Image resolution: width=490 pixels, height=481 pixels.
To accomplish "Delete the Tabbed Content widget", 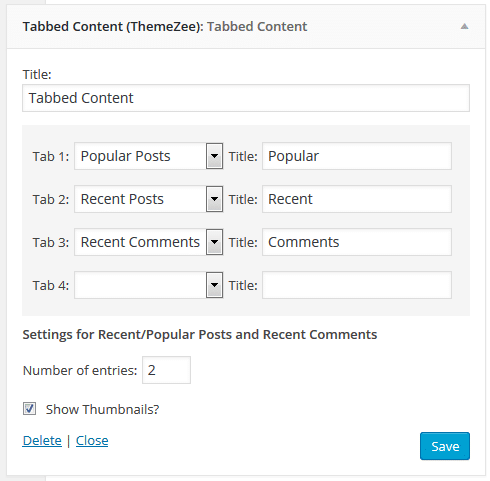I will [x=42, y=441].
